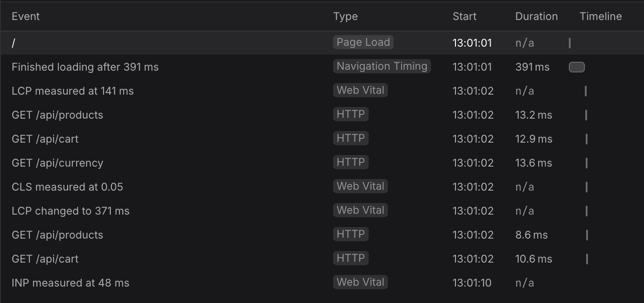This screenshot has width=644, height=303.
Task: Click the Page Load type badge
Action: (x=363, y=42)
